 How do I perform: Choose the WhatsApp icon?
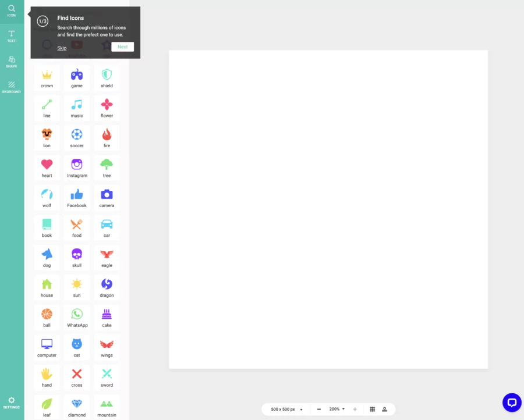[x=76, y=316]
